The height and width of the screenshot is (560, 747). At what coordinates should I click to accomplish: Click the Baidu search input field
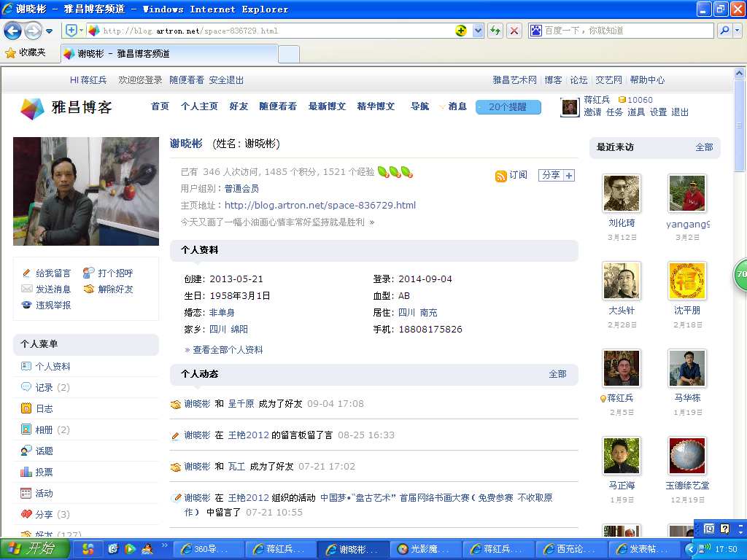tap(627, 31)
